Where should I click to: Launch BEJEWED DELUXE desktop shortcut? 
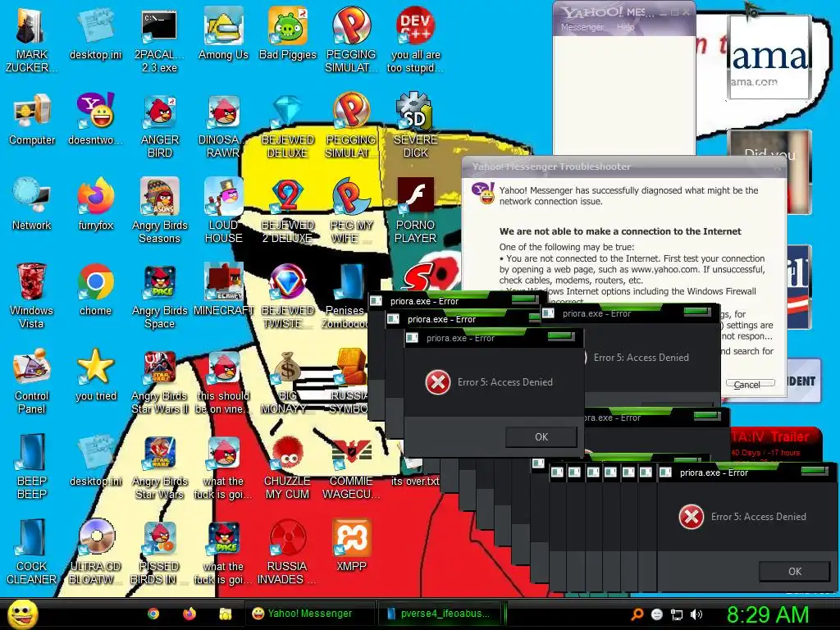[x=288, y=125]
